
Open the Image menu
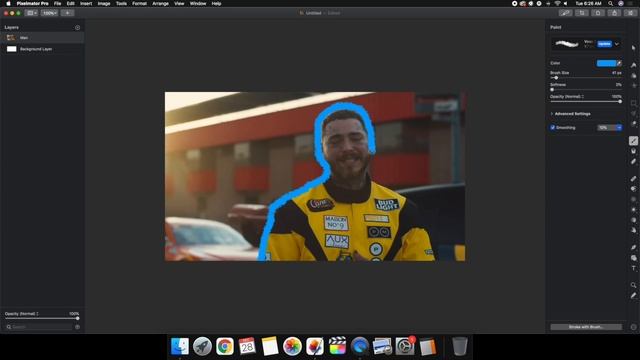[x=104, y=3]
